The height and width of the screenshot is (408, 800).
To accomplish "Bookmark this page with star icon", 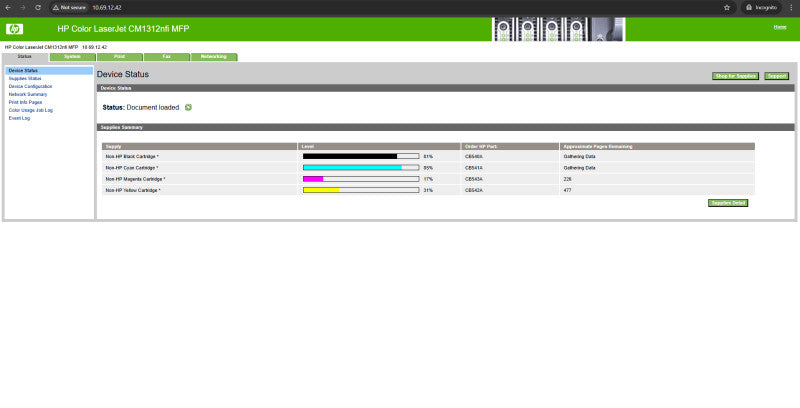I will [x=727, y=8].
